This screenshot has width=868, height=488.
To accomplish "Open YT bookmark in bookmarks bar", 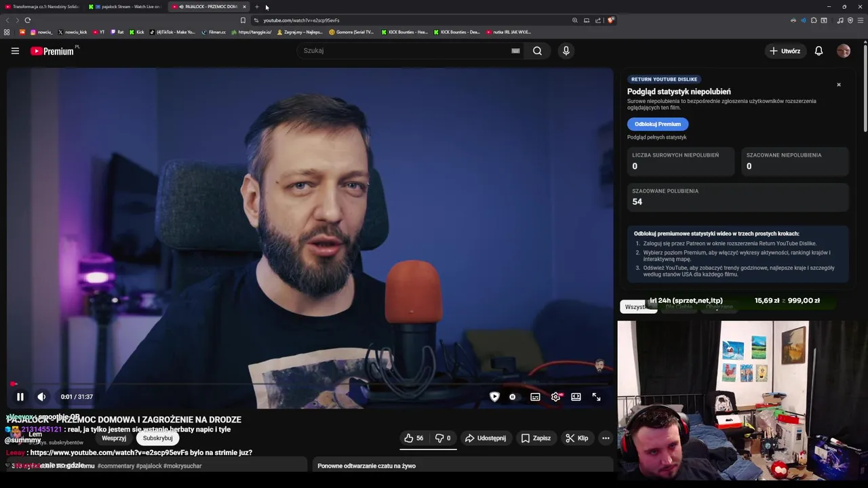I will (98, 32).
